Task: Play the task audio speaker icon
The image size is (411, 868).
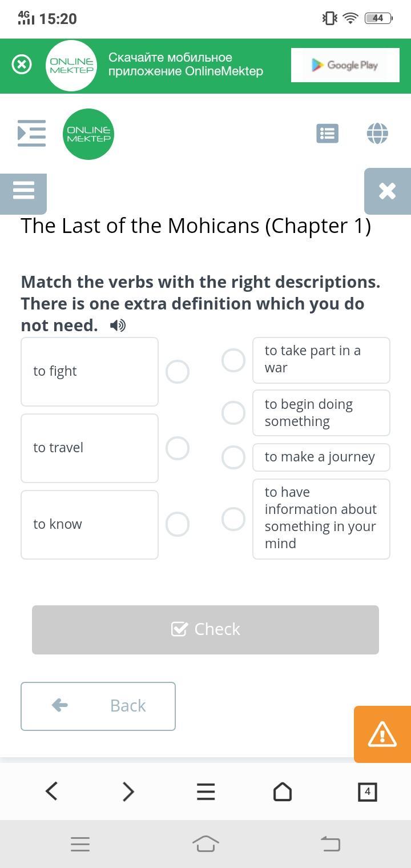Action: pos(118,325)
